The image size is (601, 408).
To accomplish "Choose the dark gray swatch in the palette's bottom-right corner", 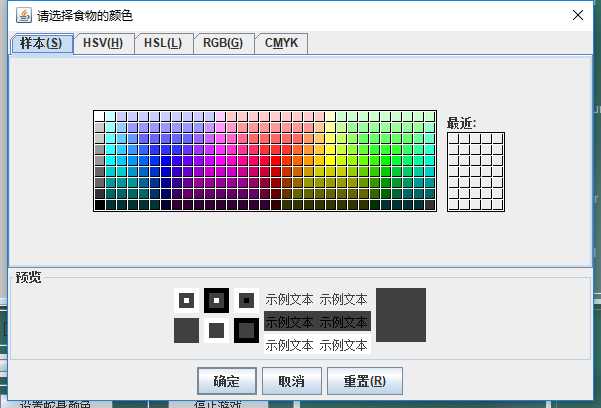I will pos(430,205).
